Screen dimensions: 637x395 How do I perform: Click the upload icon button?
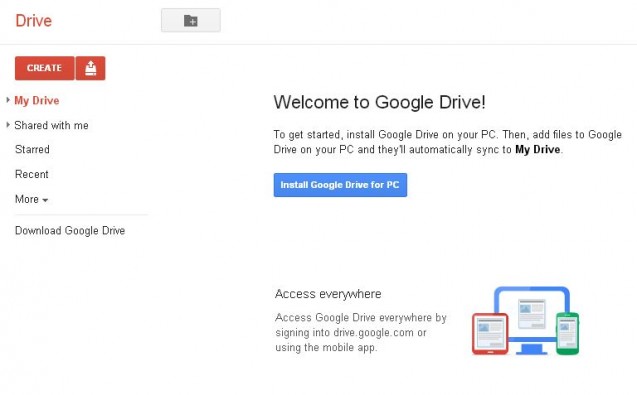91,68
